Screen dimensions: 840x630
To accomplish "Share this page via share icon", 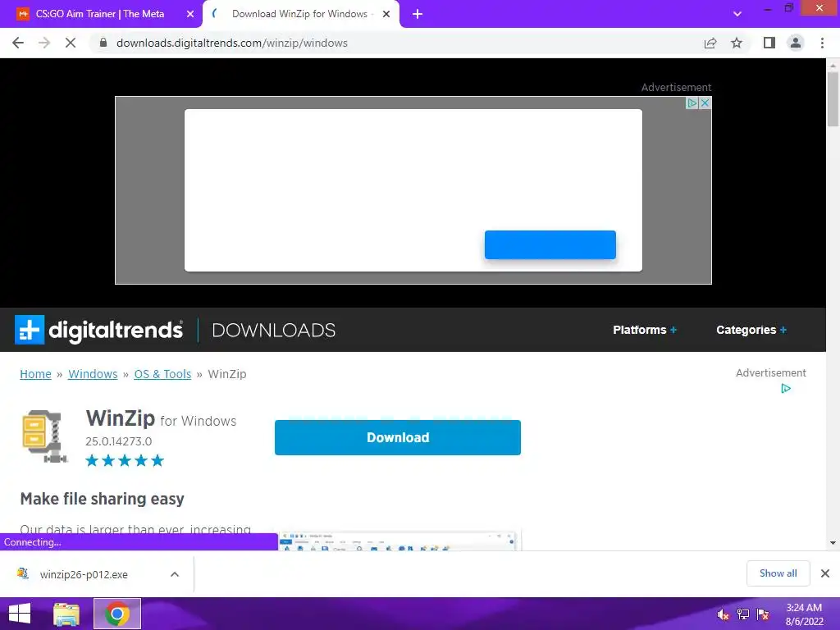I will coord(710,43).
